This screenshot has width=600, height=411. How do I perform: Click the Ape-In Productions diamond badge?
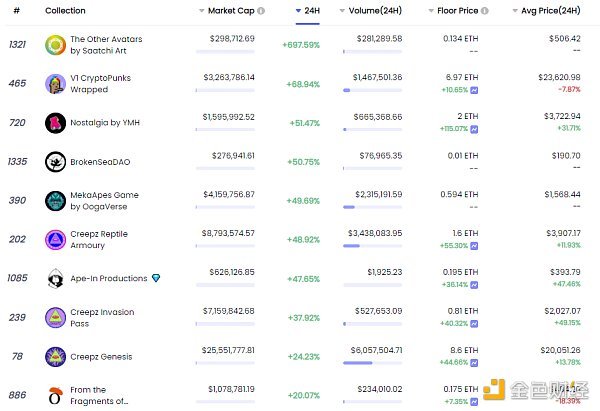tap(155, 278)
